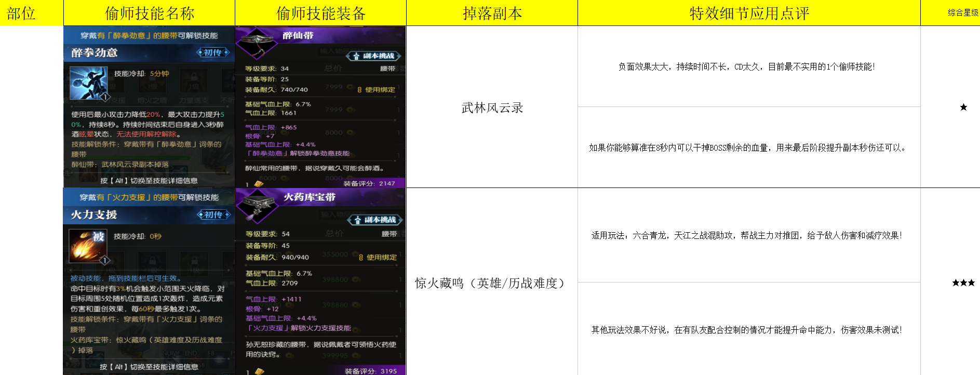Click the comment starting 其他玩法效果不好说
This screenshot has height=375, width=980.
coord(747,330)
